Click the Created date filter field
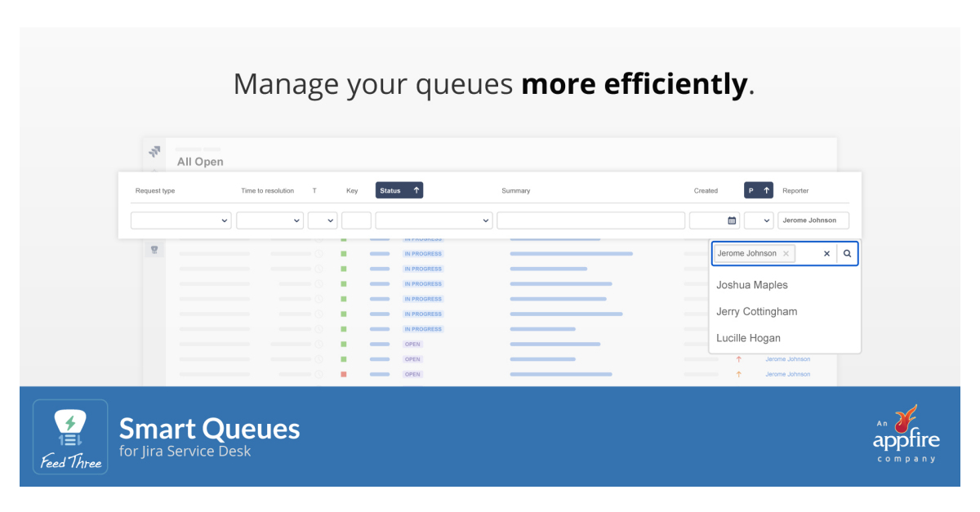The height and width of the screenshot is (512, 980). (x=715, y=220)
